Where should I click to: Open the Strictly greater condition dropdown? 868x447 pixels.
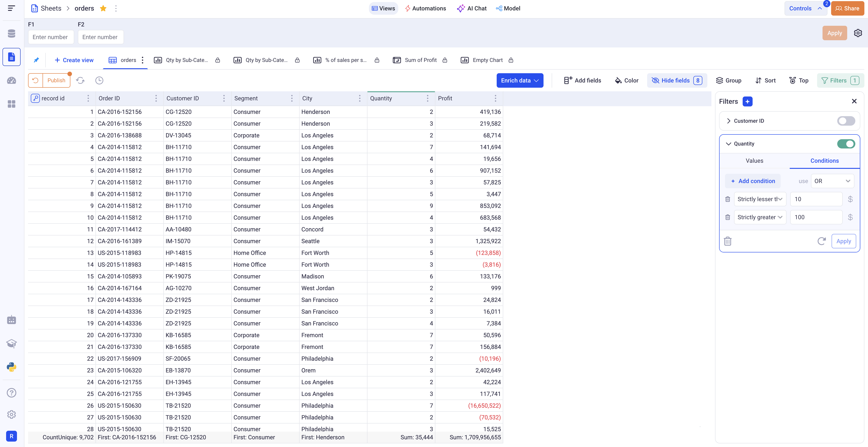[759, 217]
